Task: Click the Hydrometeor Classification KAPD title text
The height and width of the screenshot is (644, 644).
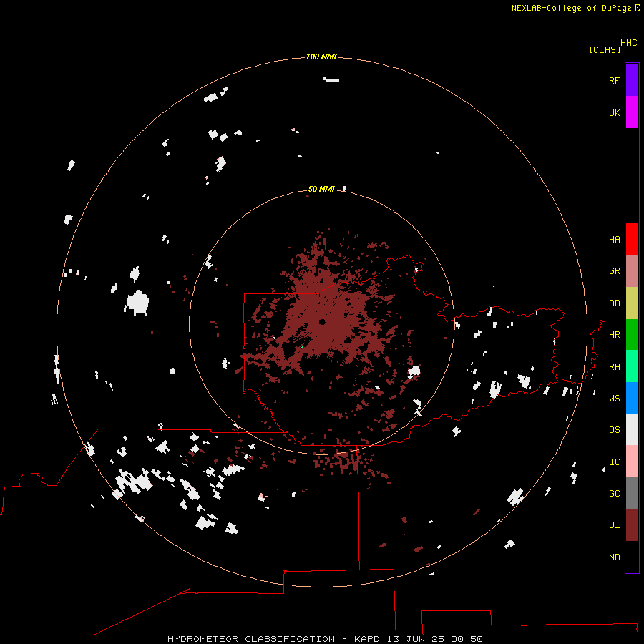Action: (325, 639)
